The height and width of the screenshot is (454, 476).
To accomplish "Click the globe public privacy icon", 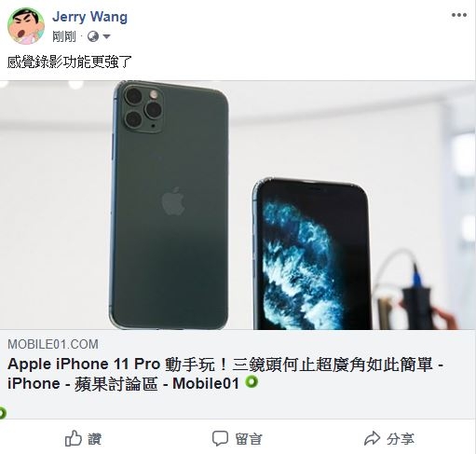I will tap(93, 36).
